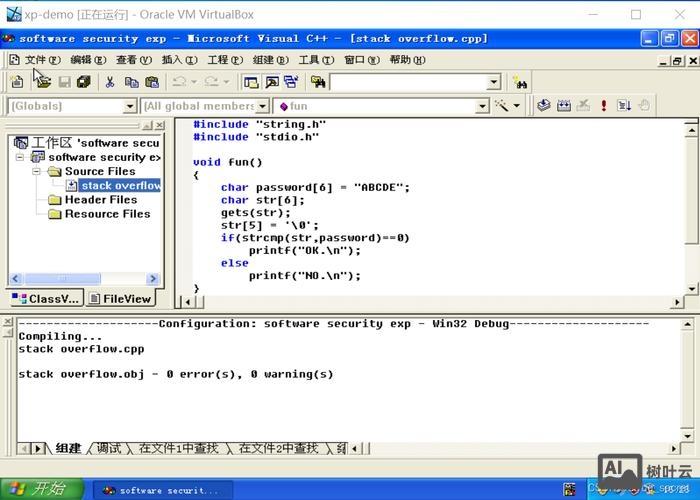Image resolution: width=700 pixels, height=500 pixels.
Task: Click the Cut scissors icon
Action: click(110, 82)
